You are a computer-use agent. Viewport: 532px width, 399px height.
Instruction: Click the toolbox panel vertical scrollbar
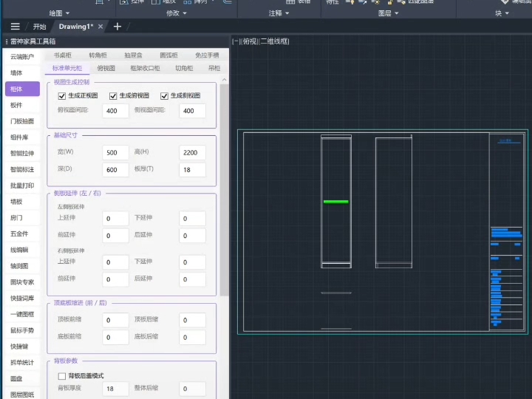click(224, 190)
